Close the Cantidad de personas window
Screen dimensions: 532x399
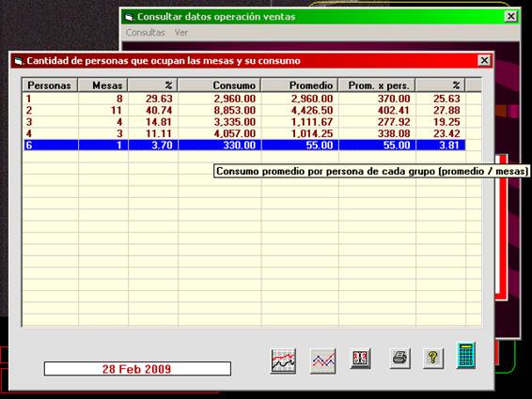(x=484, y=61)
